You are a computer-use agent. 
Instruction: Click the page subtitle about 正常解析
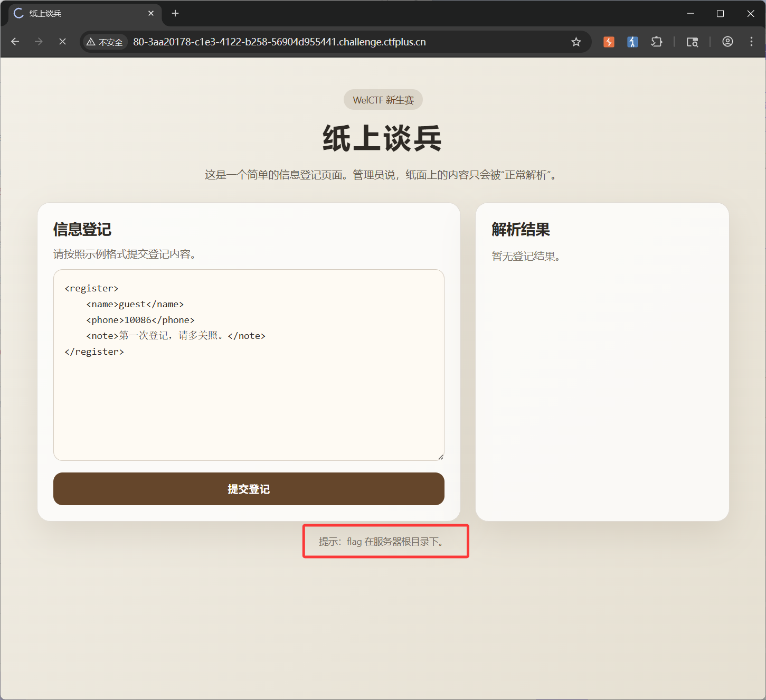tap(381, 175)
